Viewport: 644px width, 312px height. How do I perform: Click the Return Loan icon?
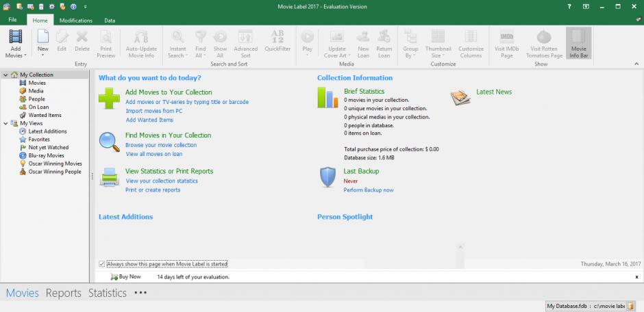coord(384,36)
